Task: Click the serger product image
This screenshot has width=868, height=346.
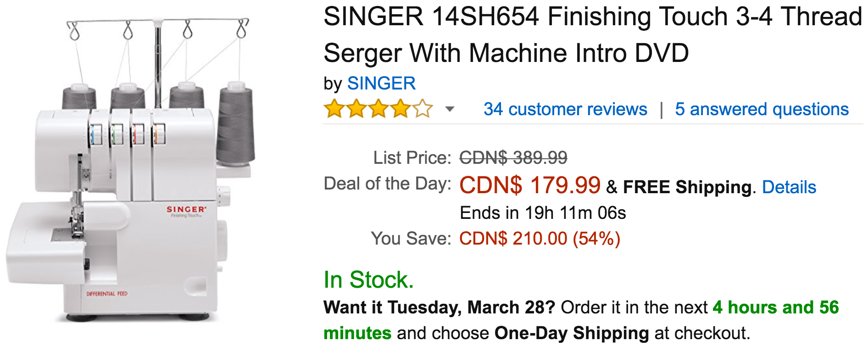Action: (x=131, y=170)
